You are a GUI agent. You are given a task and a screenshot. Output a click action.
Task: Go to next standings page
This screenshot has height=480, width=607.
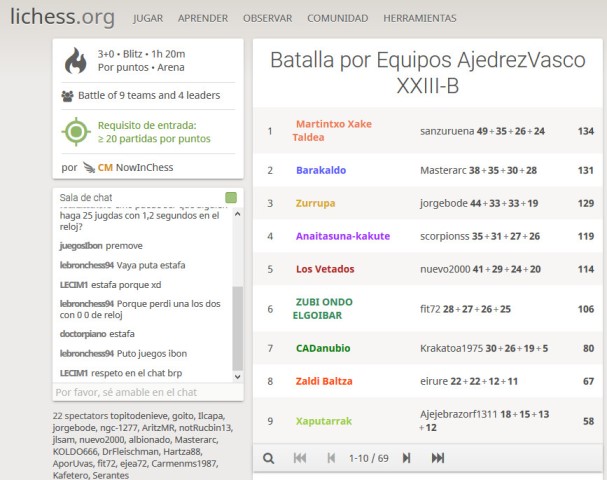pos(406,458)
